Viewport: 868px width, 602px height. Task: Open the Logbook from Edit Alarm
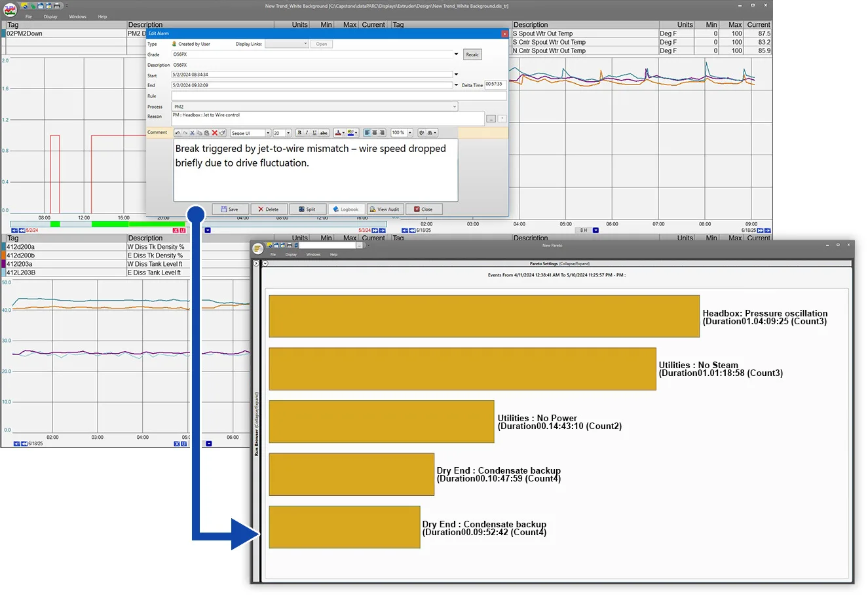[346, 209]
